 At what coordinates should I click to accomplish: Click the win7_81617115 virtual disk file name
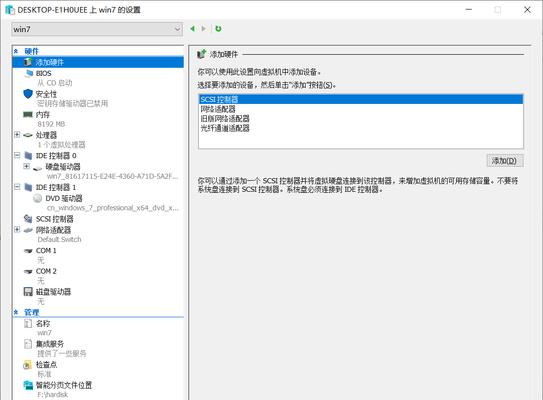[113, 176]
